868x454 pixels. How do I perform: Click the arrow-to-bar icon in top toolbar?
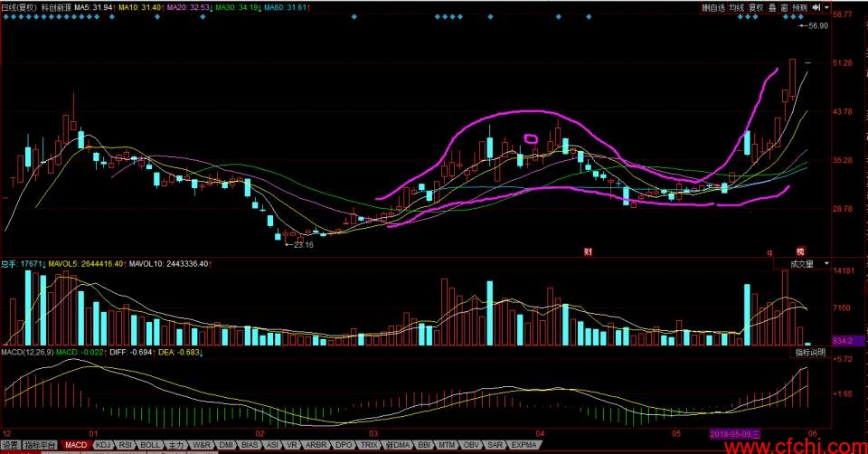816,8
